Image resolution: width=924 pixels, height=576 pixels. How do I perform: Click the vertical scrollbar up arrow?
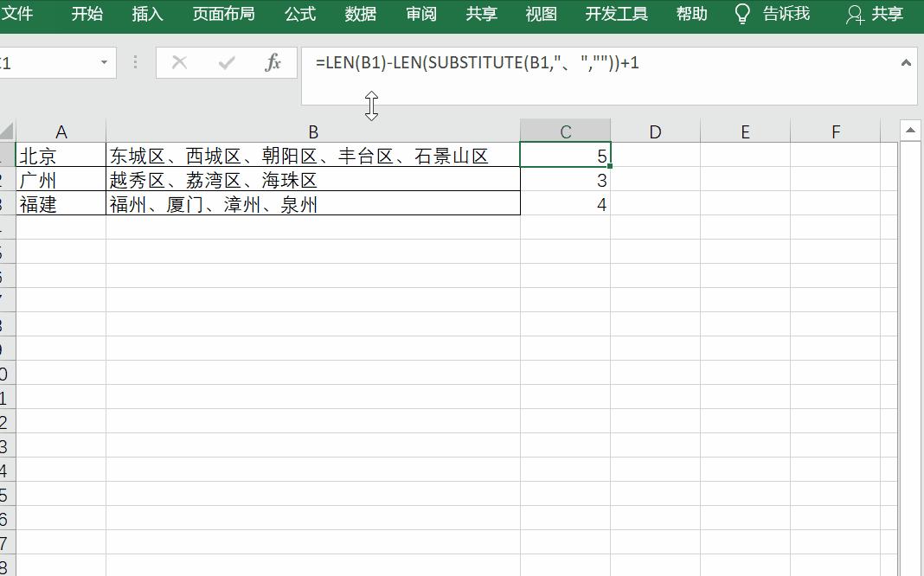click(x=910, y=130)
